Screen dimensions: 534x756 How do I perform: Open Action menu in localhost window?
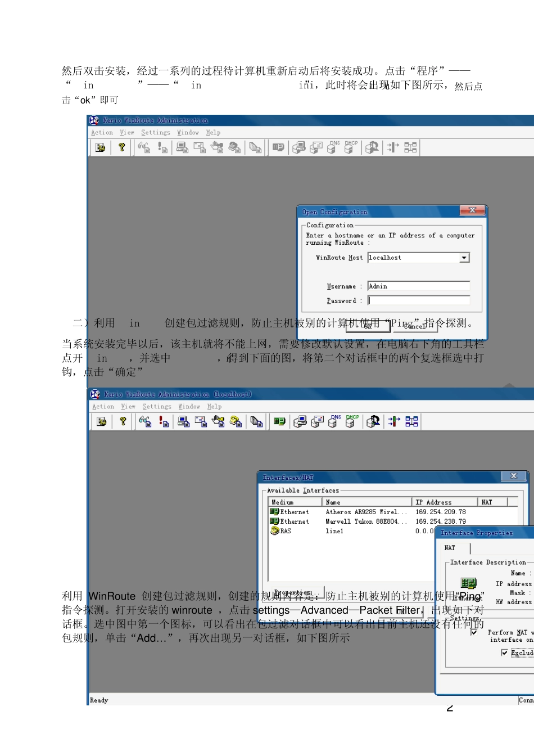click(x=103, y=407)
